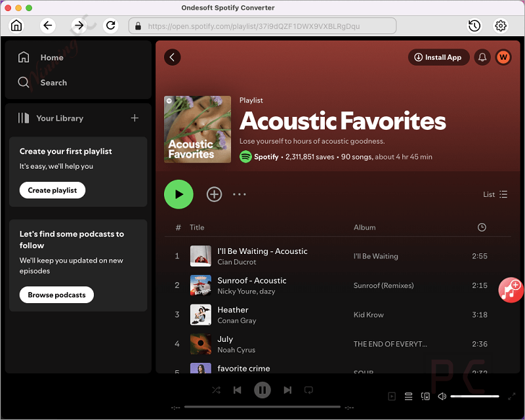
Task: Toggle shuffle in the player bar
Action: point(217,390)
